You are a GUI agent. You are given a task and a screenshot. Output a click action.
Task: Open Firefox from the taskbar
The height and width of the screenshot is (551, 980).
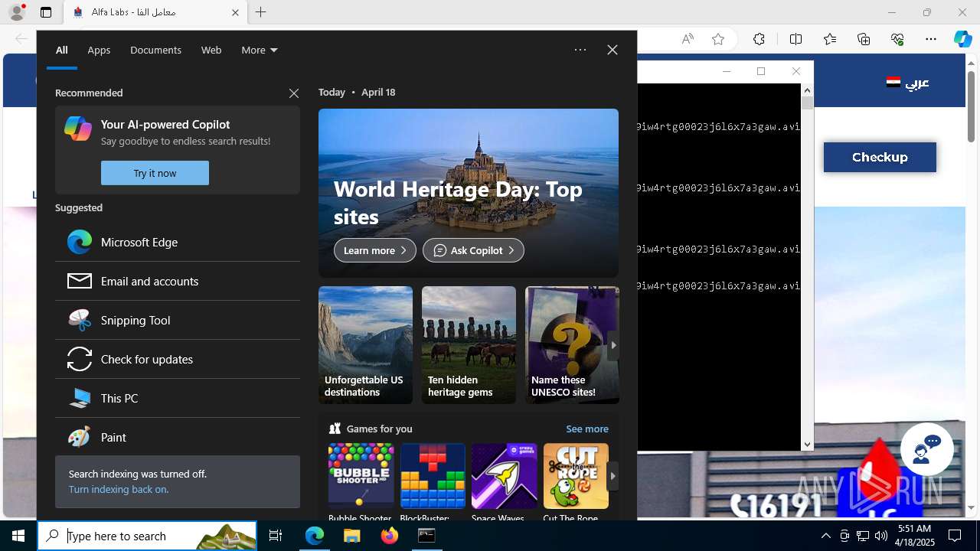click(390, 536)
